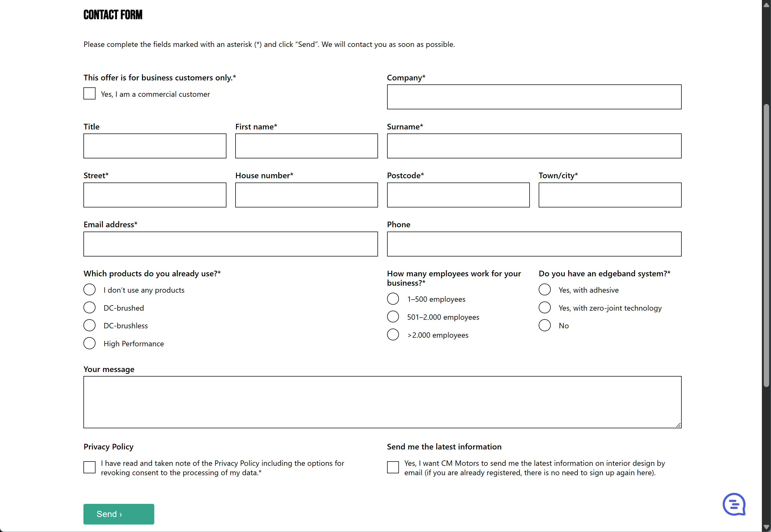This screenshot has width=771, height=532.
Task: Select "1–500 employees"
Action: (x=393, y=299)
